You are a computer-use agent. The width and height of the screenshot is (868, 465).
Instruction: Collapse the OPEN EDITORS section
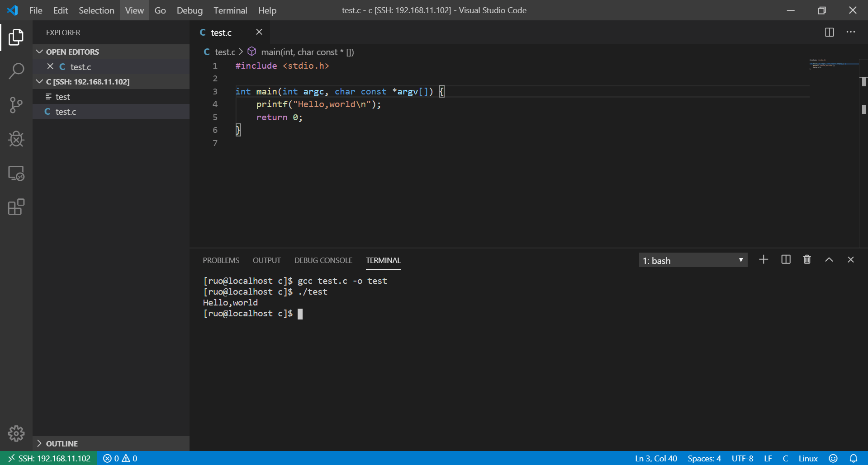tap(72, 52)
